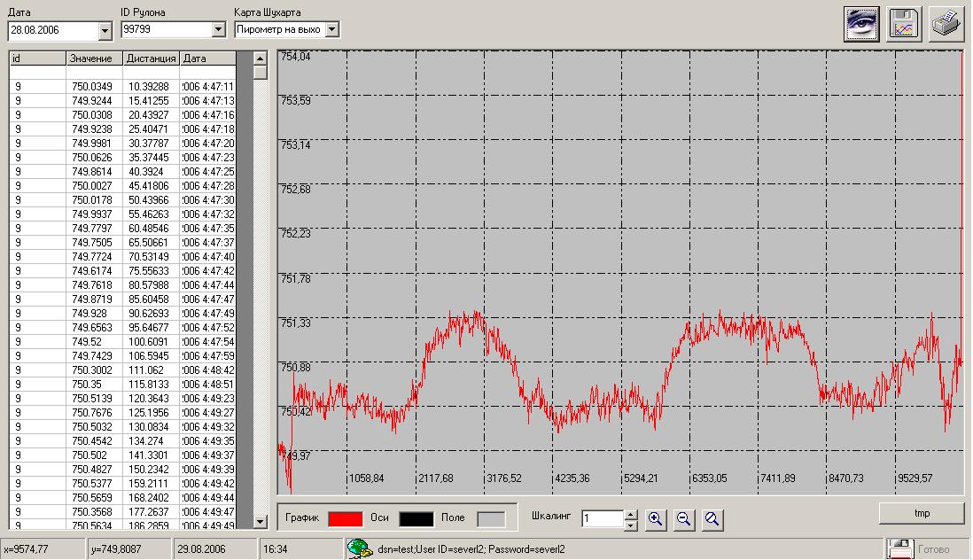This screenshot has height=560, width=973.
Task: Open the Карта Шухарта dropdown
Action: pyautogui.click(x=332, y=30)
